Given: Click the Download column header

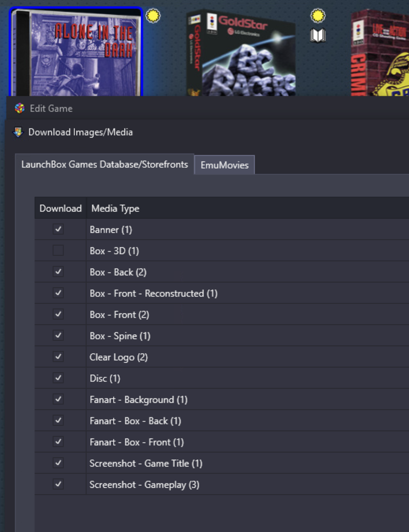Looking at the screenshot, I should tap(61, 208).
